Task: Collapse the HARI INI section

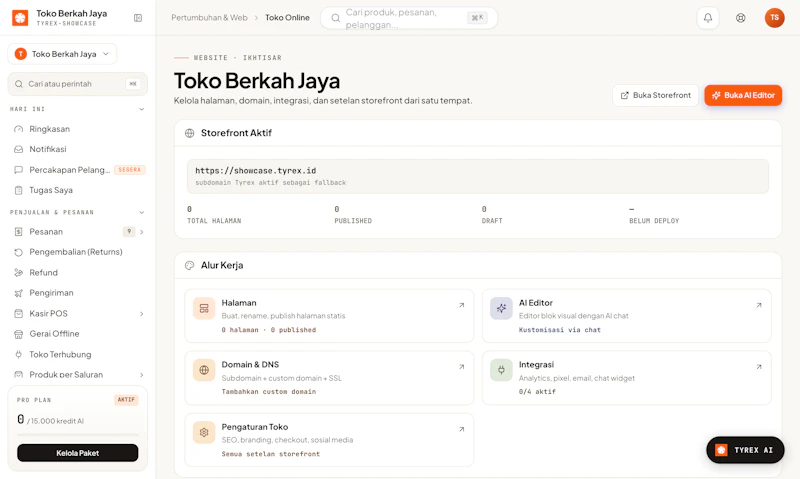Action: (x=142, y=109)
